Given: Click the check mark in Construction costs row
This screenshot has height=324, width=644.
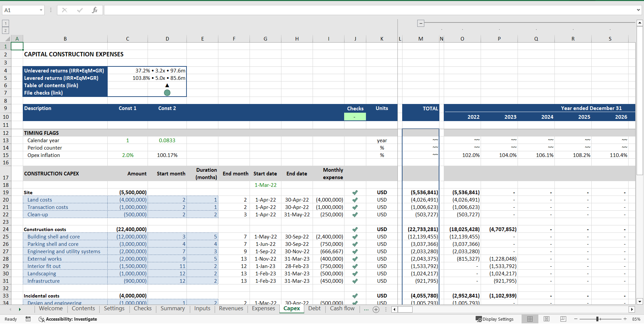Looking at the screenshot, I should point(355,229).
